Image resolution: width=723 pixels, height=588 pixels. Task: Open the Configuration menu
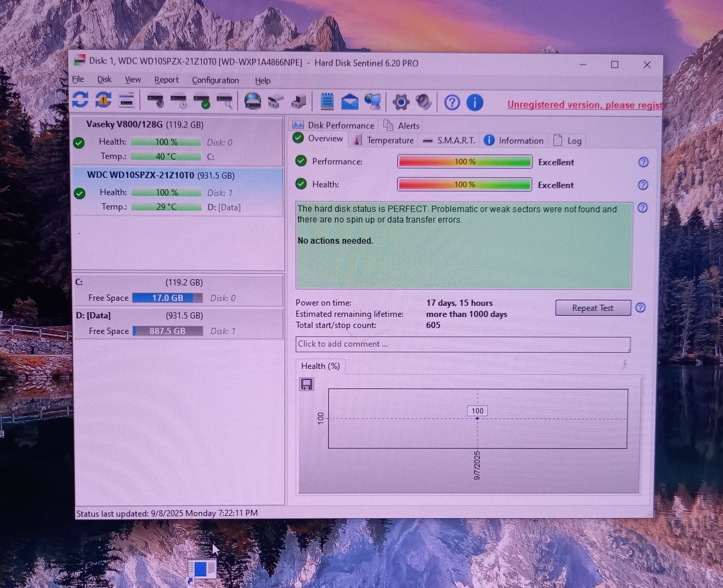tap(216, 80)
